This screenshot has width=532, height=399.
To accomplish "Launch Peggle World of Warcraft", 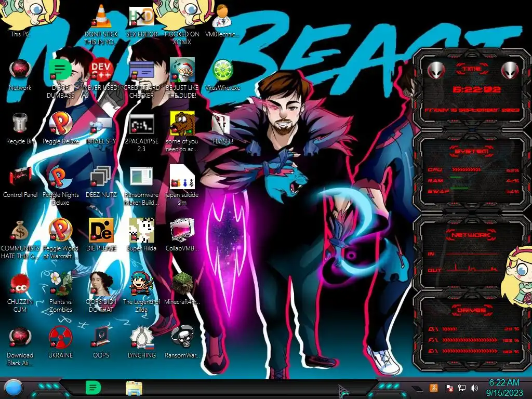I will (60, 230).
